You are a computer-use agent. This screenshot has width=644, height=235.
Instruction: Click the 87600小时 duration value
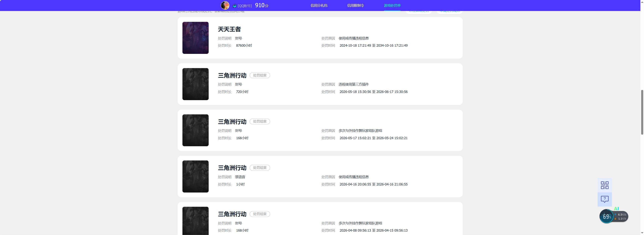244,45
